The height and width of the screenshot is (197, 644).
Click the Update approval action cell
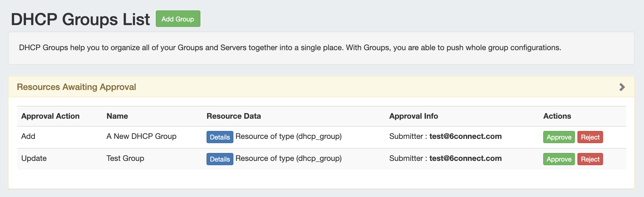[x=34, y=158]
